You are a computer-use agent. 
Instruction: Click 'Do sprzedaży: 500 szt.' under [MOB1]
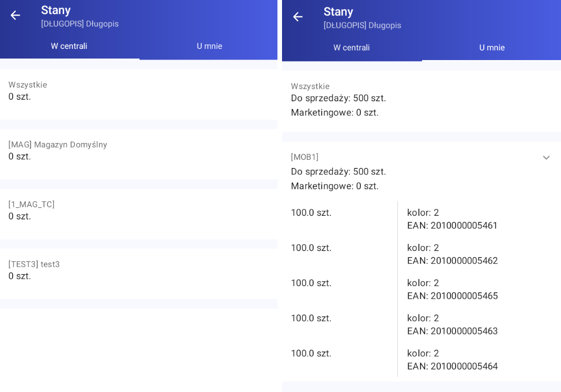[x=339, y=172]
